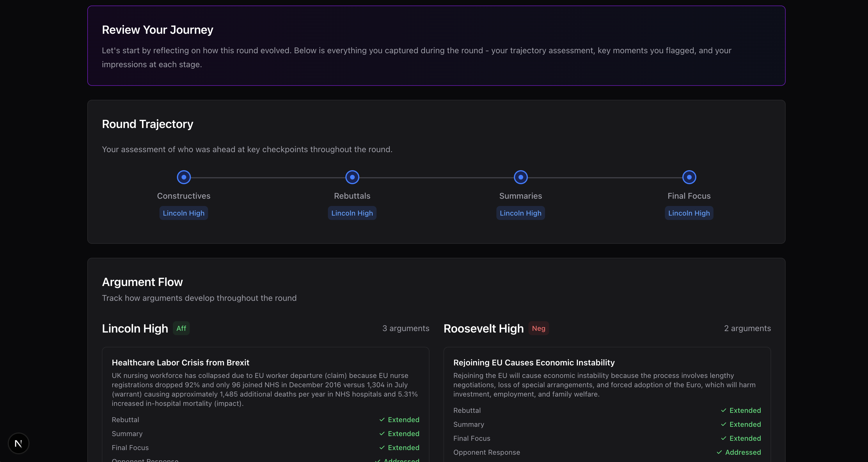
Task: Click the Aff side tag
Action: pyautogui.click(x=181, y=328)
